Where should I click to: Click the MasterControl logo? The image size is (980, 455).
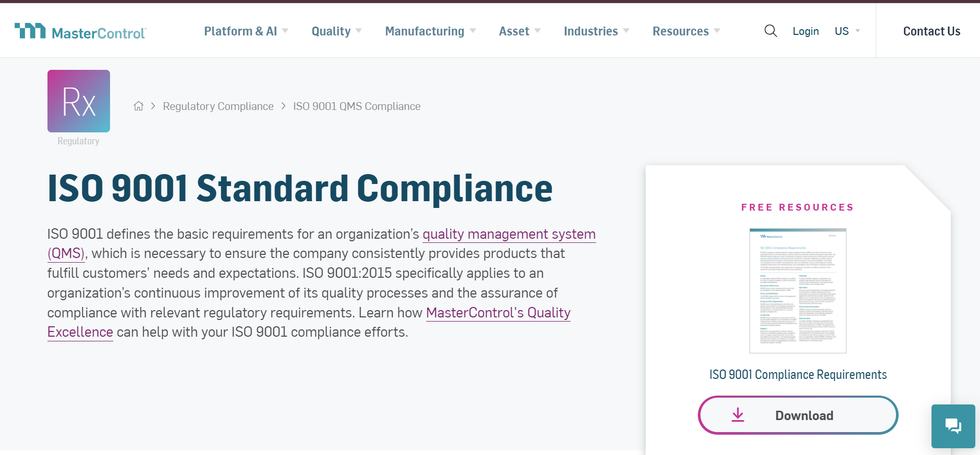click(80, 32)
